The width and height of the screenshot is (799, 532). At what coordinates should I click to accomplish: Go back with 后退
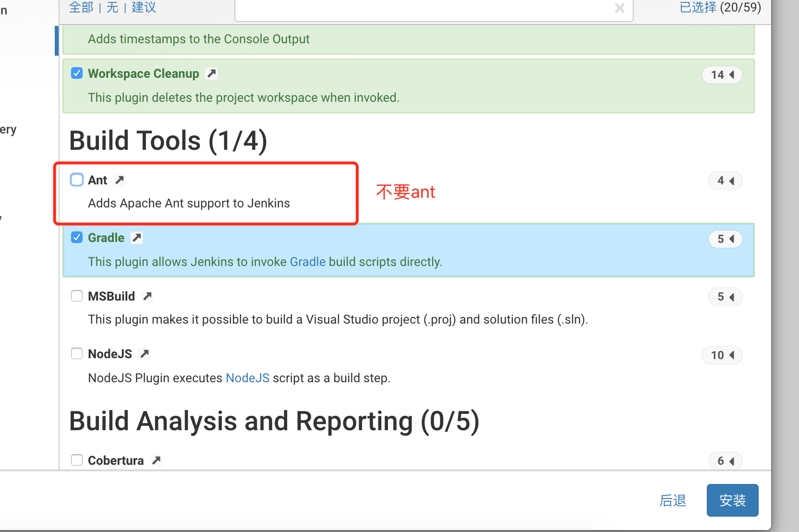pyautogui.click(x=673, y=501)
